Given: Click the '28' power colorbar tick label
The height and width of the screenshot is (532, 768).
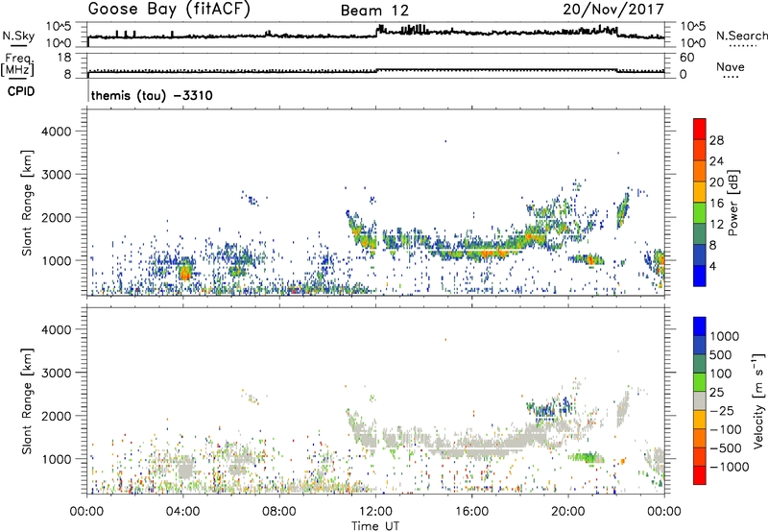Looking at the screenshot, I should 716,140.
